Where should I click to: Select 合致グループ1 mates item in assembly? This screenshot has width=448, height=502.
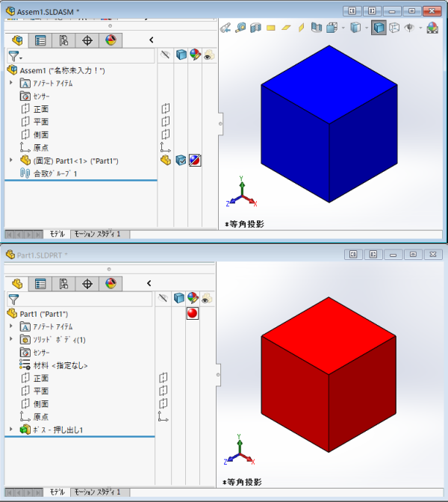point(55,173)
